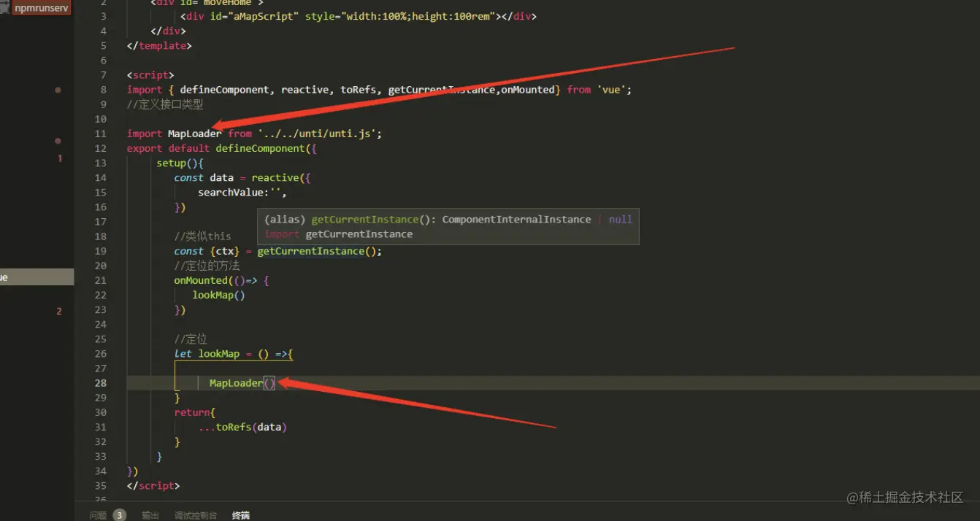This screenshot has height=521, width=980.
Task: Click line number 11 in the gutter
Action: [100, 134]
